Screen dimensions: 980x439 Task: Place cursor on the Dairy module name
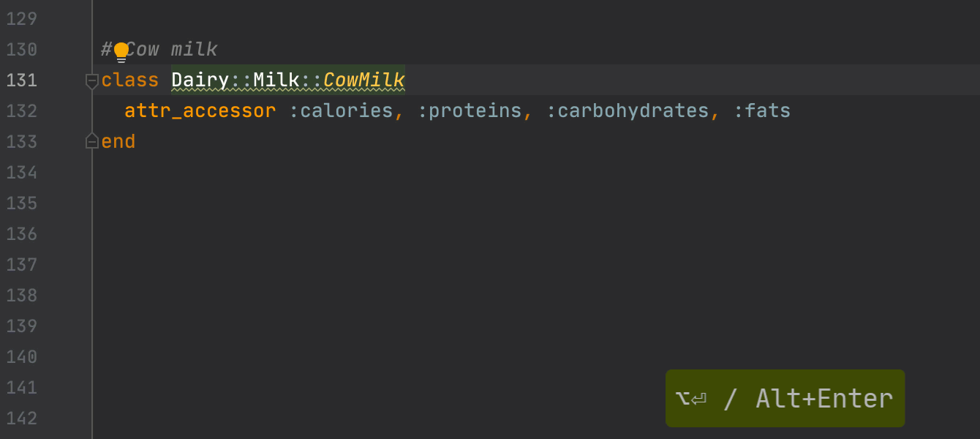tap(200, 80)
